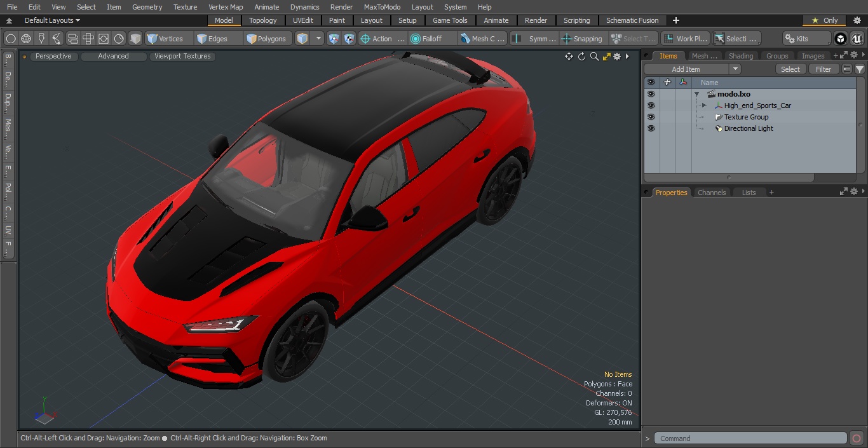Click the funnel filter icon
The image size is (868, 448).
click(x=859, y=69)
